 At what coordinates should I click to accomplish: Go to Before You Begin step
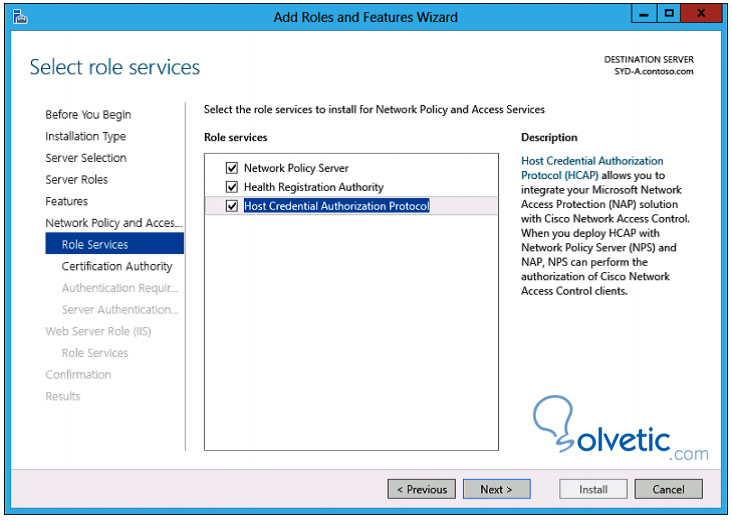(x=88, y=114)
